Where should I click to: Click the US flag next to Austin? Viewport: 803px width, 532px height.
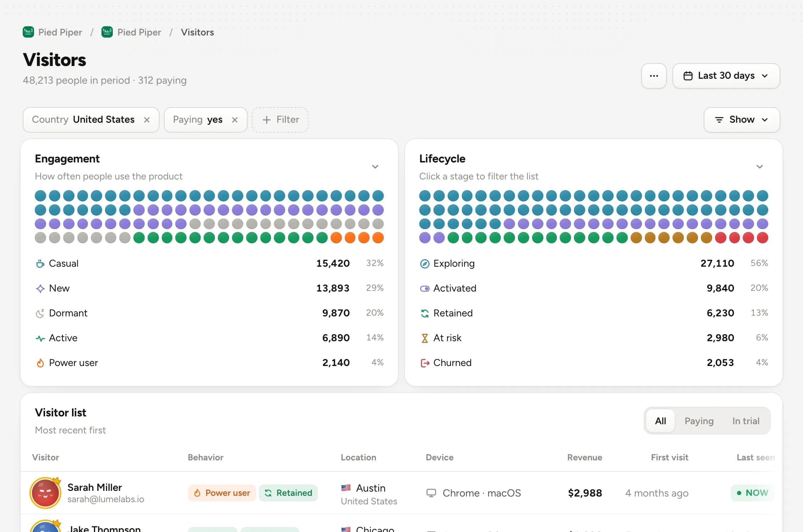[346, 488]
